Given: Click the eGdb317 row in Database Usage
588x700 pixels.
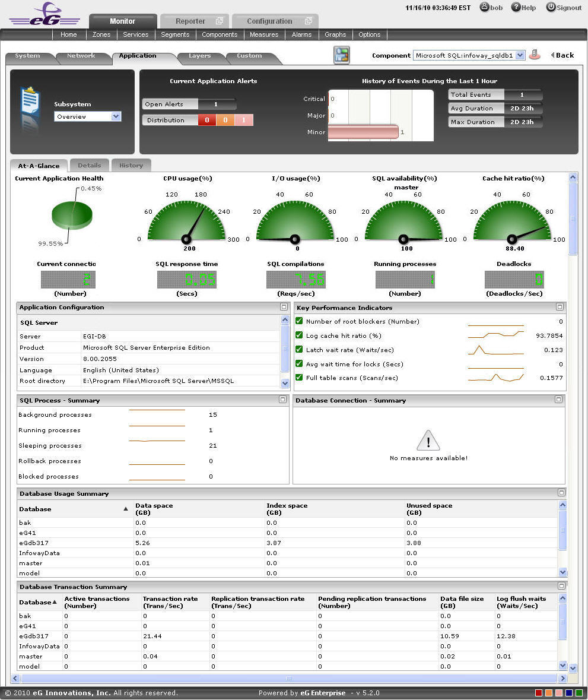Looking at the screenshot, I should (x=288, y=543).
